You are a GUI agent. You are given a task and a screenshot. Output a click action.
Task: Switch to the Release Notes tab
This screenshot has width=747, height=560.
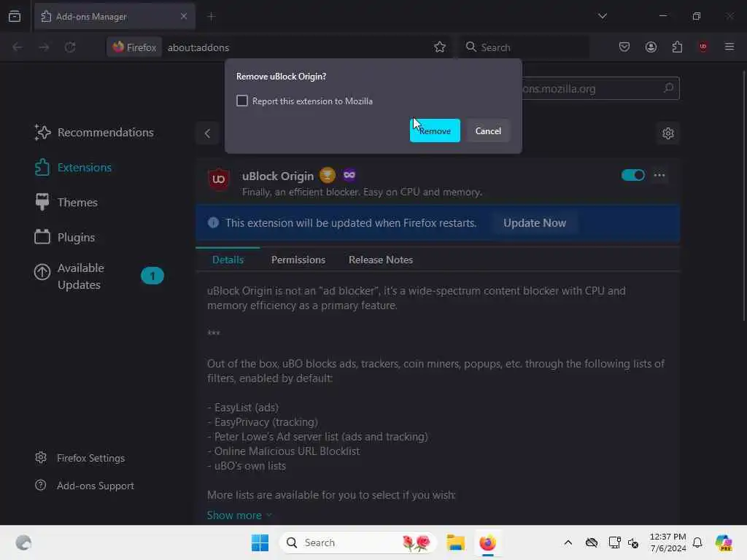(x=381, y=260)
